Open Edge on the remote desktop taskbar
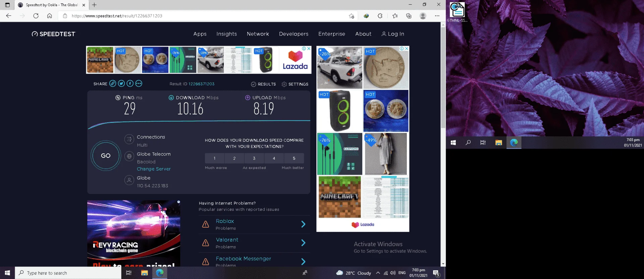This screenshot has width=644, height=279. [x=514, y=143]
